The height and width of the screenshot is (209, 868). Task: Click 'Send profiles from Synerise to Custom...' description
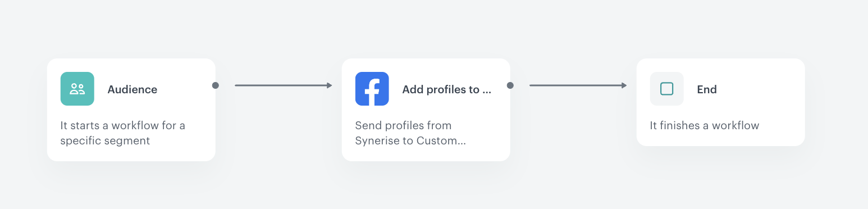[410, 133]
